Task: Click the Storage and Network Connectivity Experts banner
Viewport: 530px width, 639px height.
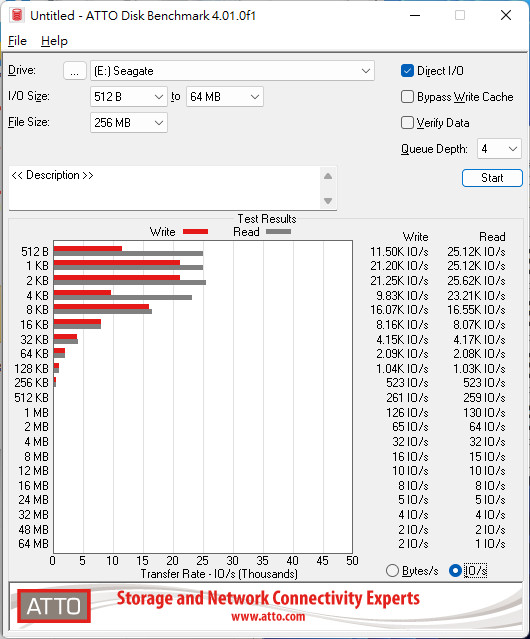Action: pos(268,598)
